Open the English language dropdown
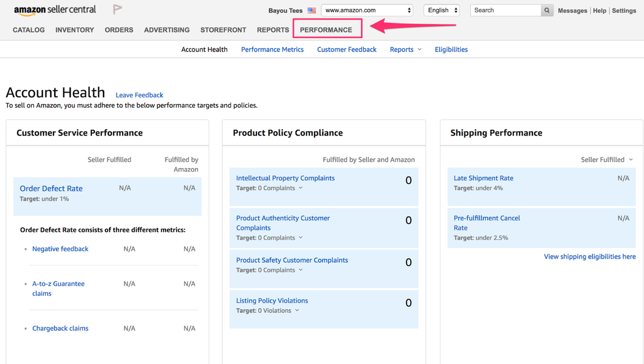644x364 pixels. point(442,10)
